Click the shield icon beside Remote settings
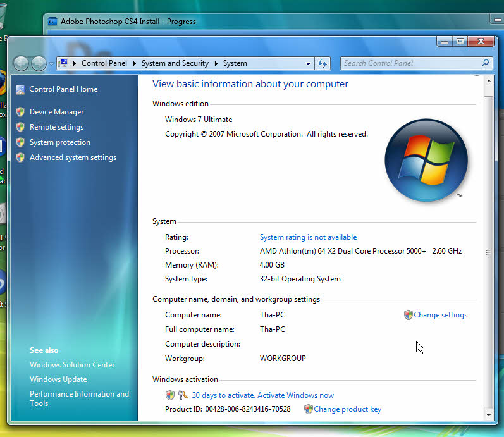The width and height of the screenshot is (504, 437). point(20,127)
